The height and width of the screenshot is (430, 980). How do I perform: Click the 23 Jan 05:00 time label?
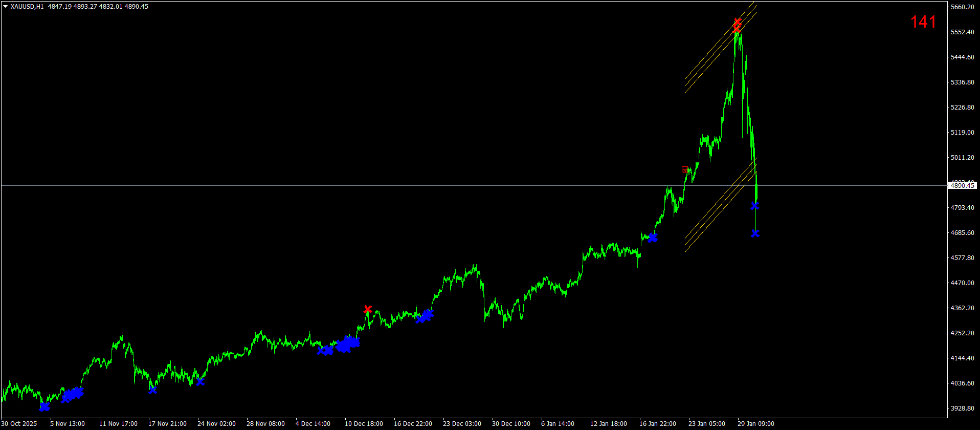(x=707, y=424)
